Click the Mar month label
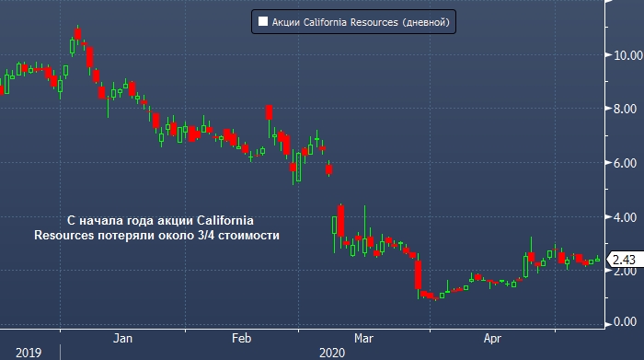 click(363, 338)
